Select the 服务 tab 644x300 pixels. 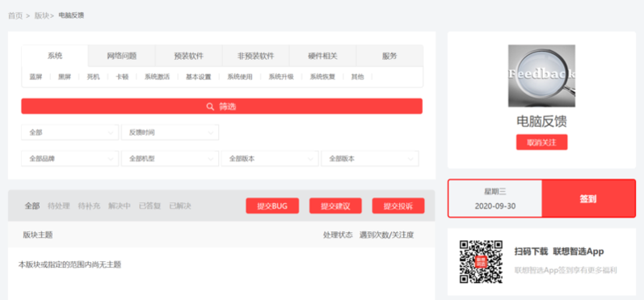point(389,56)
